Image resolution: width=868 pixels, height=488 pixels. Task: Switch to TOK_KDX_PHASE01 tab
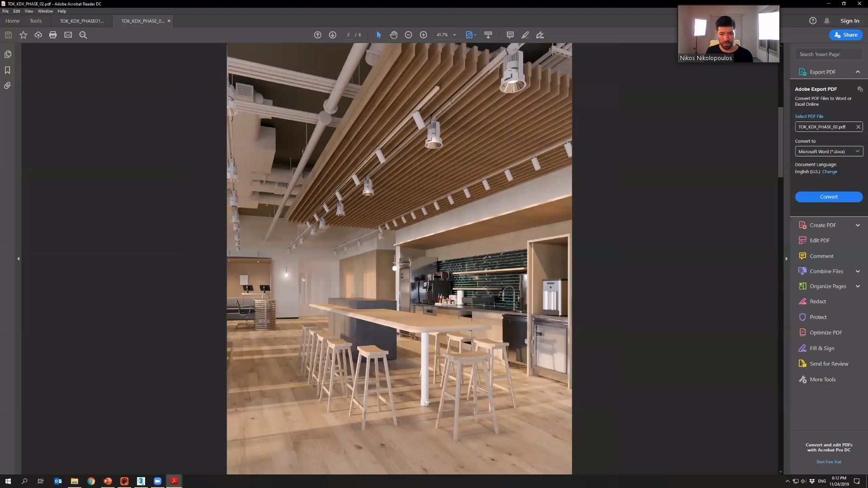pyautogui.click(x=82, y=21)
